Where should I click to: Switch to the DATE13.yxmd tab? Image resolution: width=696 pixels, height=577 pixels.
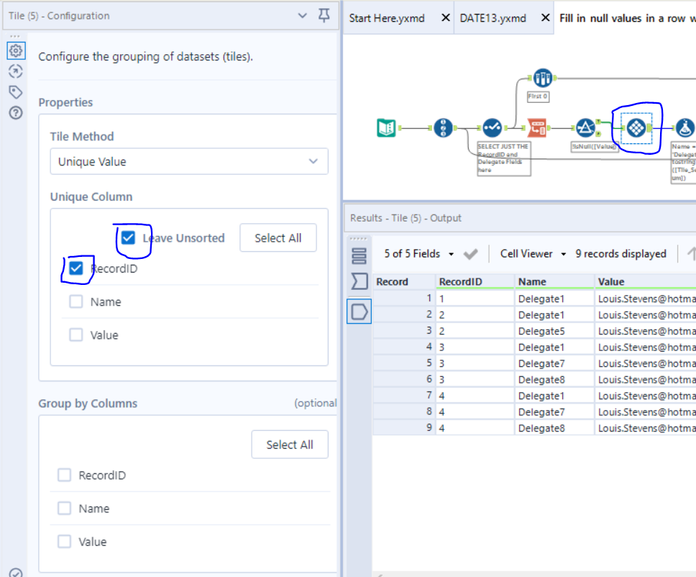coord(493,18)
